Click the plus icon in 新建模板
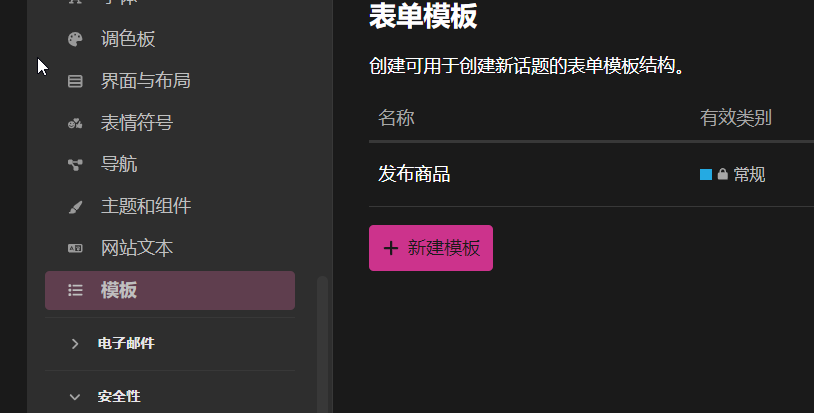Image resolution: width=814 pixels, height=413 pixels. coord(391,248)
